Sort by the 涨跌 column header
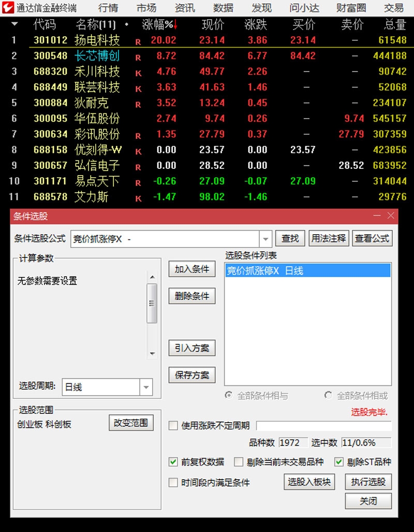 [256, 24]
